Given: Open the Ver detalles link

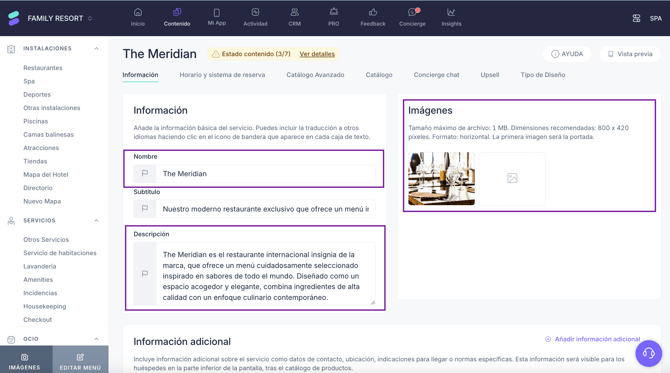Looking at the screenshot, I should pos(317,54).
